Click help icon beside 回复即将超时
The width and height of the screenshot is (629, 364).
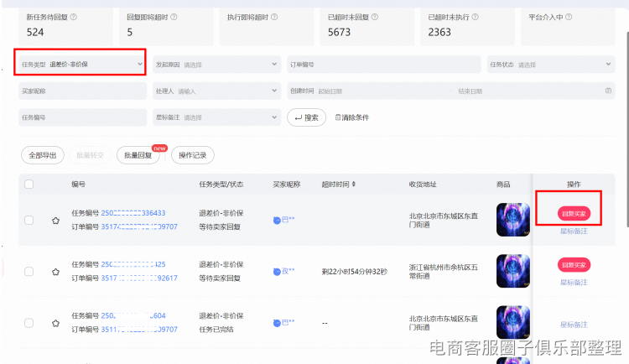[174, 18]
